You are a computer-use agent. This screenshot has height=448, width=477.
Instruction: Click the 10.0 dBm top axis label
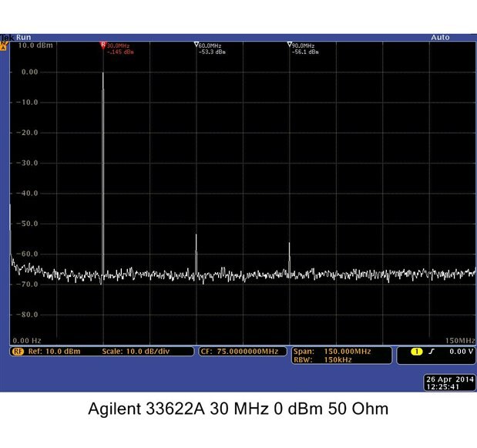point(35,45)
